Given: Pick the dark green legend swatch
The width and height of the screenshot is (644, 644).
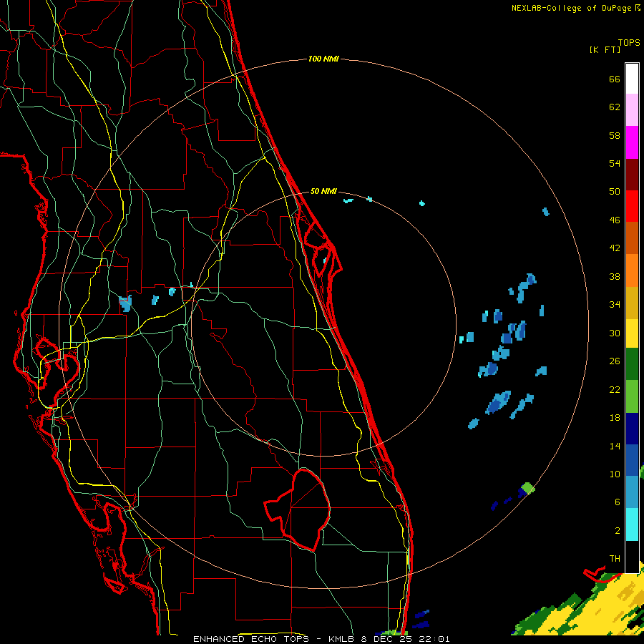Looking at the screenshot, I should pyautogui.click(x=632, y=364).
